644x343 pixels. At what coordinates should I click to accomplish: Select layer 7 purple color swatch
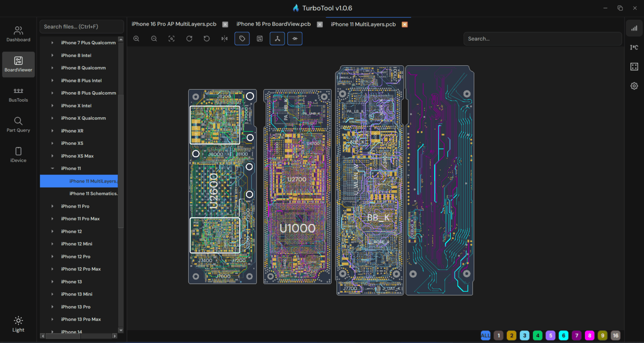[576, 335]
